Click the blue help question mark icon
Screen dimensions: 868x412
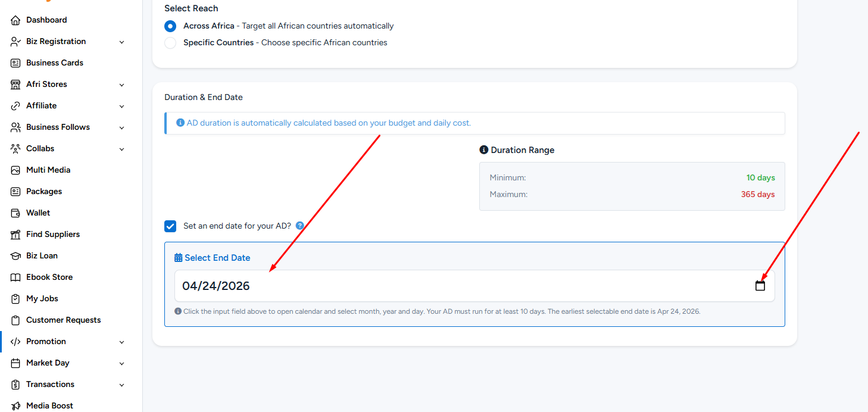(300, 226)
